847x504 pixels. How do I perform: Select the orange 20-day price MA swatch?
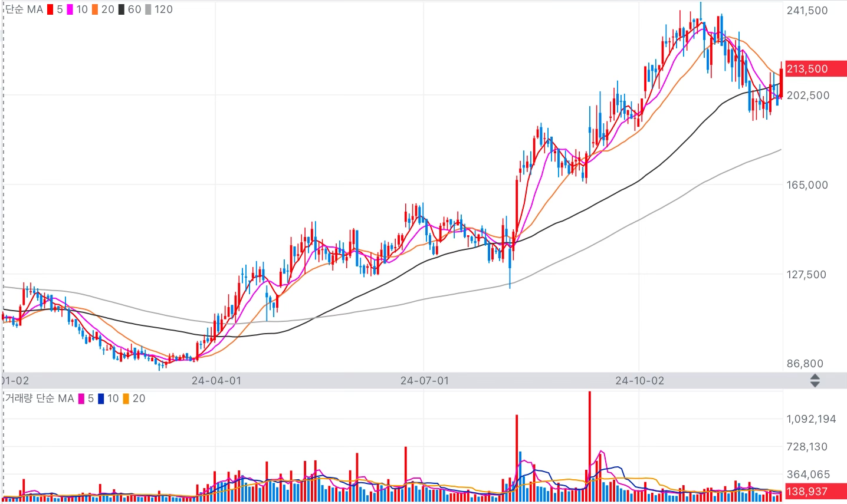tap(95, 9)
